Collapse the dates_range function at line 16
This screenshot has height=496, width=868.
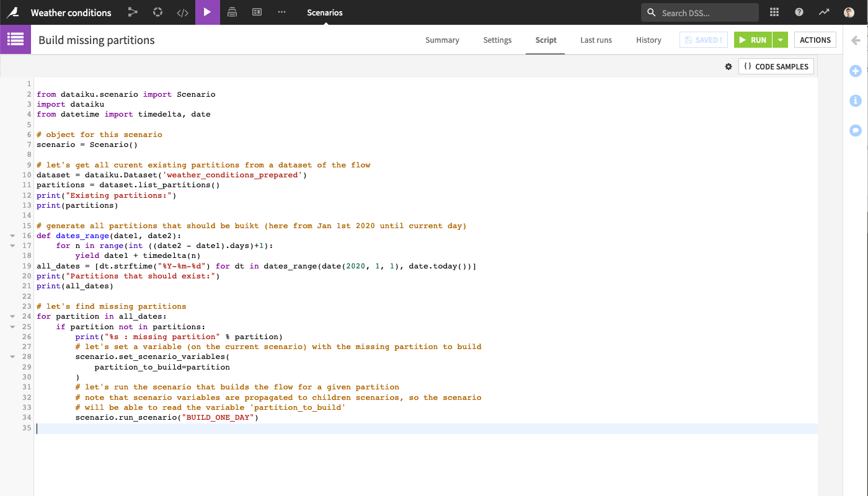(12, 236)
